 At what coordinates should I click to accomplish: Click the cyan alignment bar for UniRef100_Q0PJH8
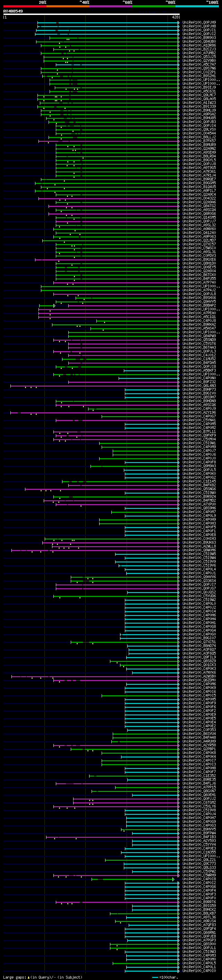coord(108,26)
